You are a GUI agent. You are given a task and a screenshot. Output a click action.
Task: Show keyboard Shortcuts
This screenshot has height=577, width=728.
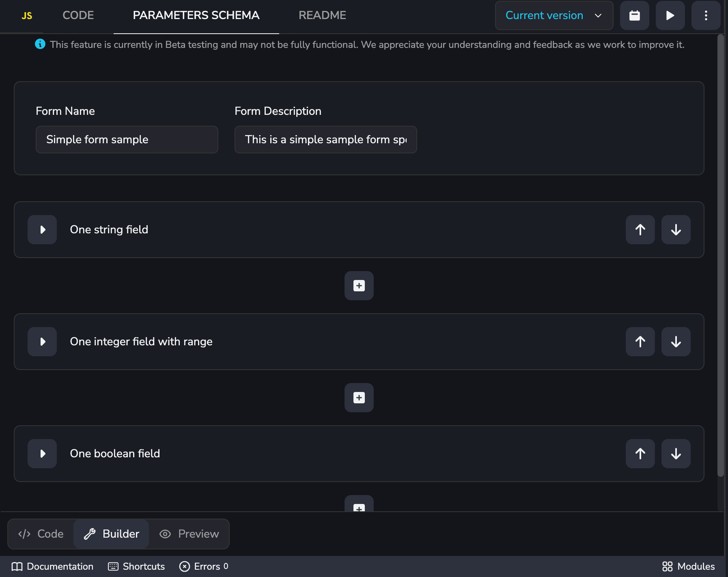tap(136, 566)
